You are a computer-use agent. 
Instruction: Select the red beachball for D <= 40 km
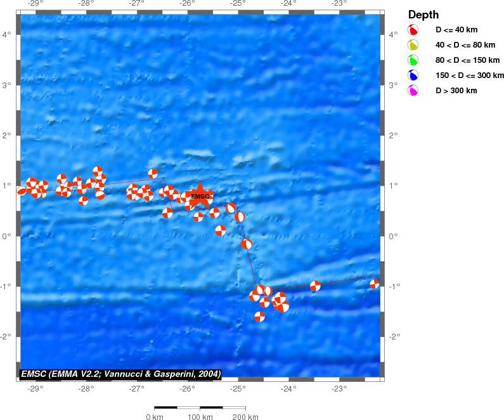(x=413, y=30)
